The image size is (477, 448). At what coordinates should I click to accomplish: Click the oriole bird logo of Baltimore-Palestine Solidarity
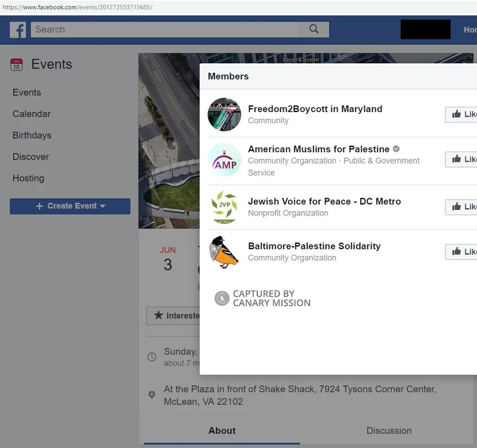[x=224, y=251]
